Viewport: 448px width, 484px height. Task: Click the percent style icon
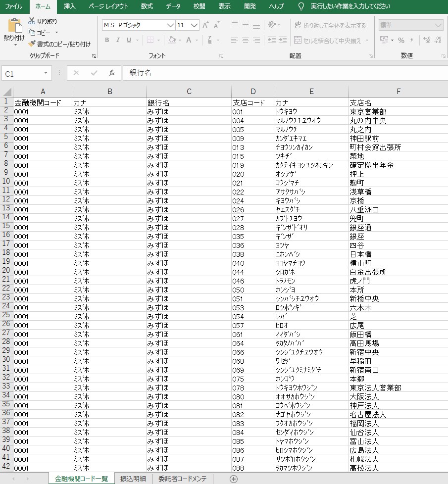pos(401,40)
